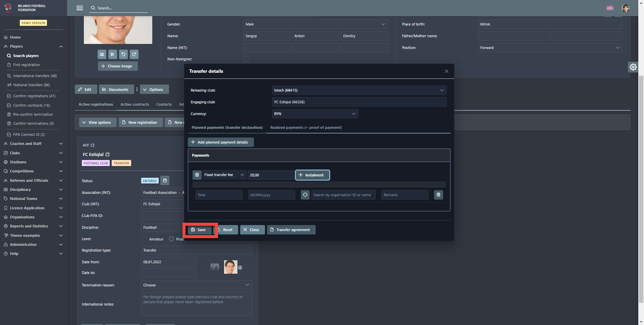Click the Transfer agreement button
The height and width of the screenshot is (325, 644).
(x=291, y=230)
